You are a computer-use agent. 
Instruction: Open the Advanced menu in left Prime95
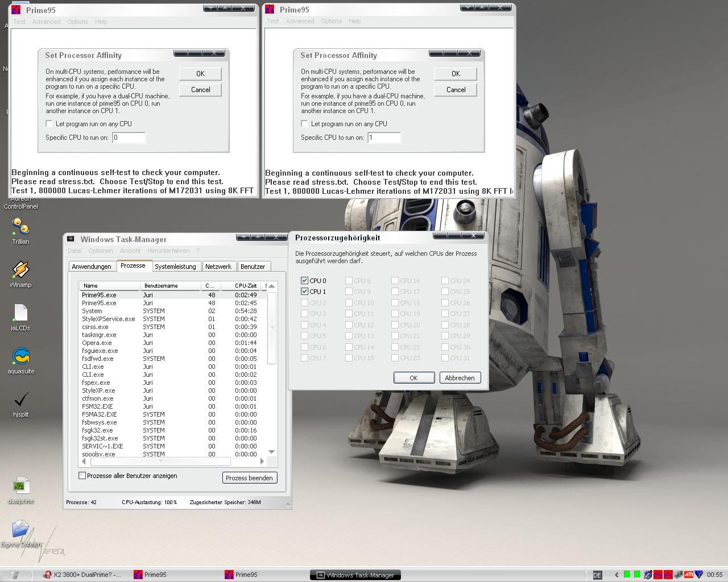[x=46, y=22]
